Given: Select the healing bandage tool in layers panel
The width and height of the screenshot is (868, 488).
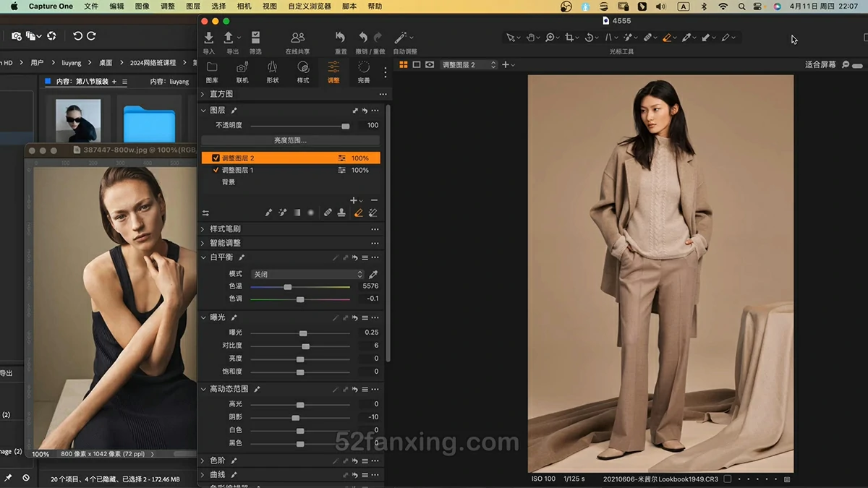Looking at the screenshot, I should (328, 213).
